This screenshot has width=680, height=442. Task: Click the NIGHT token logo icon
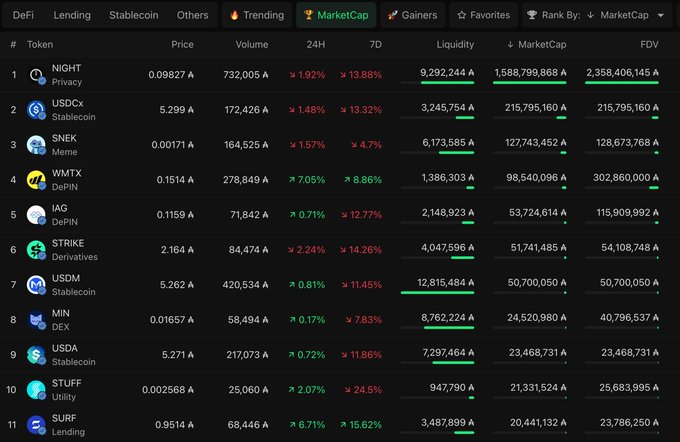pyautogui.click(x=36, y=75)
